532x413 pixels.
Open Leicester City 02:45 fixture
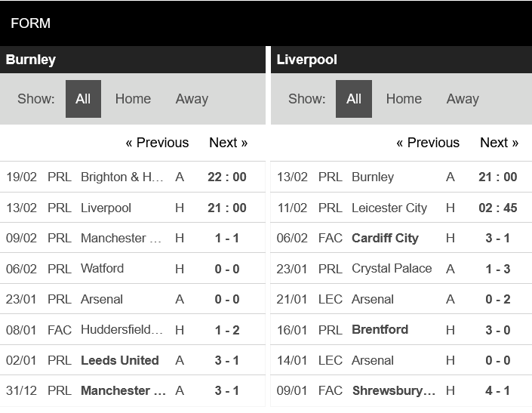pos(401,208)
